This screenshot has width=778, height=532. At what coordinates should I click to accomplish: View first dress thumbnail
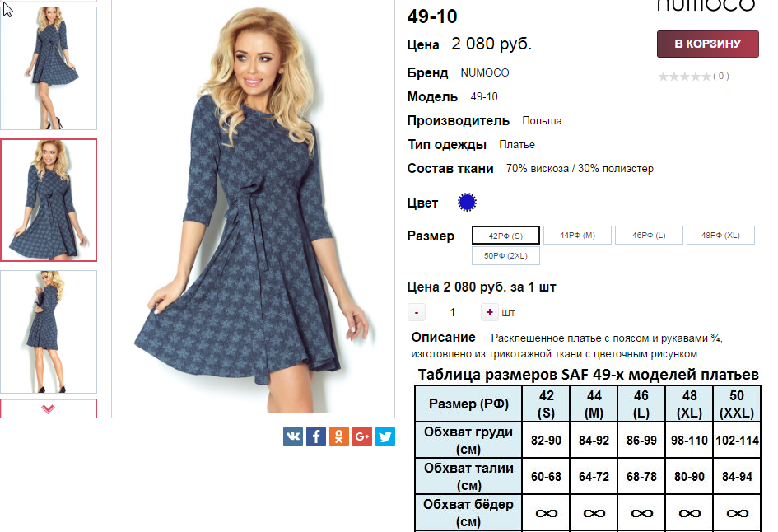click(48, 68)
